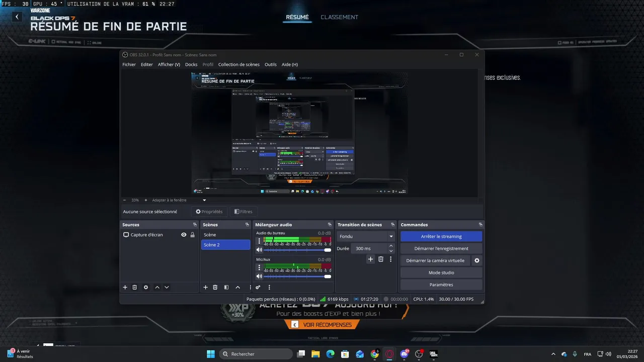Open File Explorer from taskbar
Screen dimensions: 644x362
pyautogui.click(x=315, y=354)
